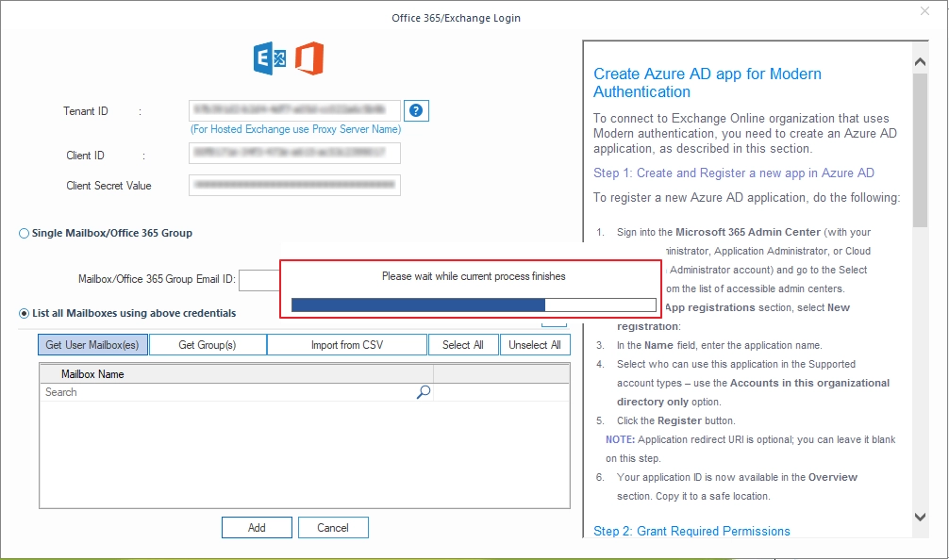Click the help panel scroll down arrow
Screen dimensions: 949x560
(920, 517)
